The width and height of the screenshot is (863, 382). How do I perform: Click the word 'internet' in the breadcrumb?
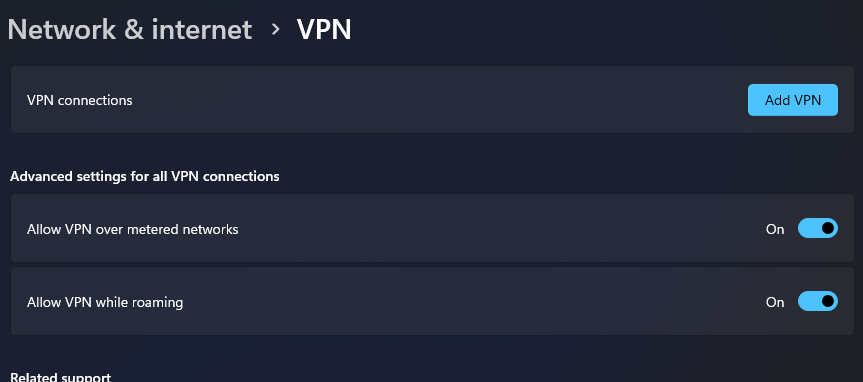(x=202, y=29)
